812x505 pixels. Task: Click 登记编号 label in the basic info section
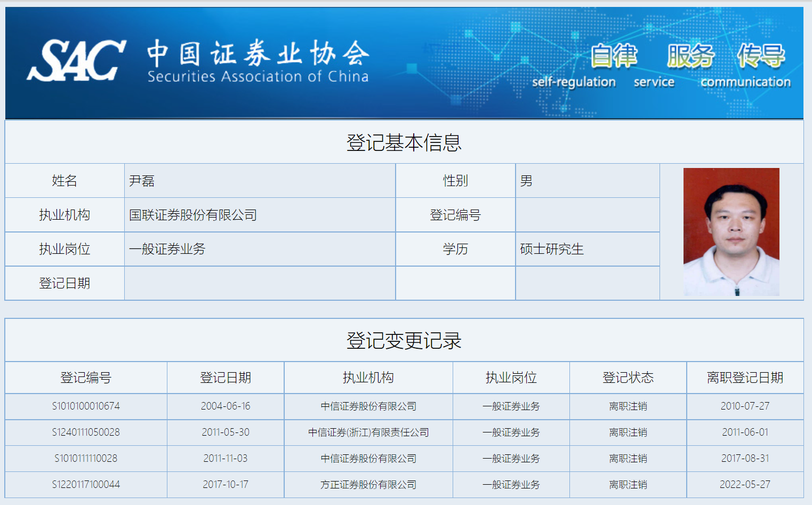(x=455, y=215)
